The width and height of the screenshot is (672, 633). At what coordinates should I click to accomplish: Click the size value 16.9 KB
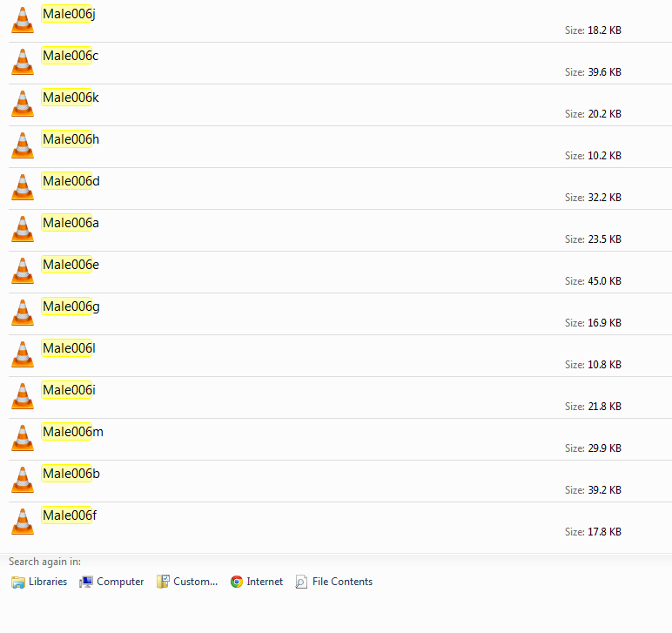pyautogui.click(x=604, y=323)
